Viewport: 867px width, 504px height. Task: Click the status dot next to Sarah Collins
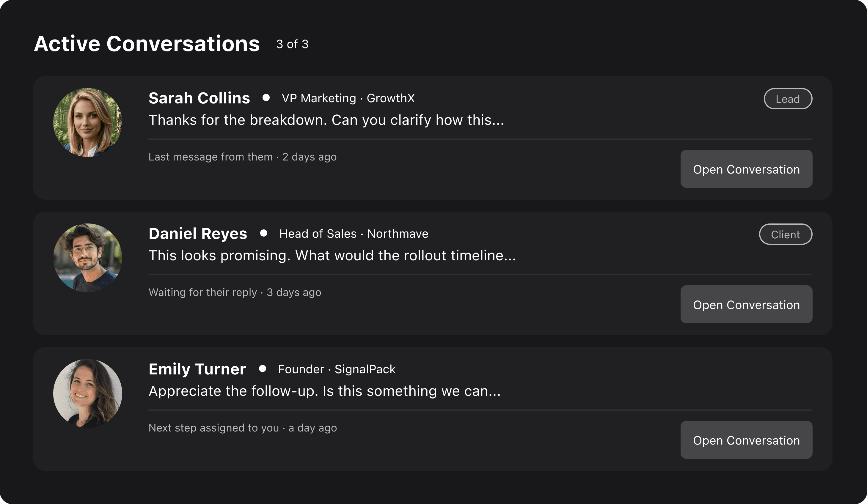[267, 98]
